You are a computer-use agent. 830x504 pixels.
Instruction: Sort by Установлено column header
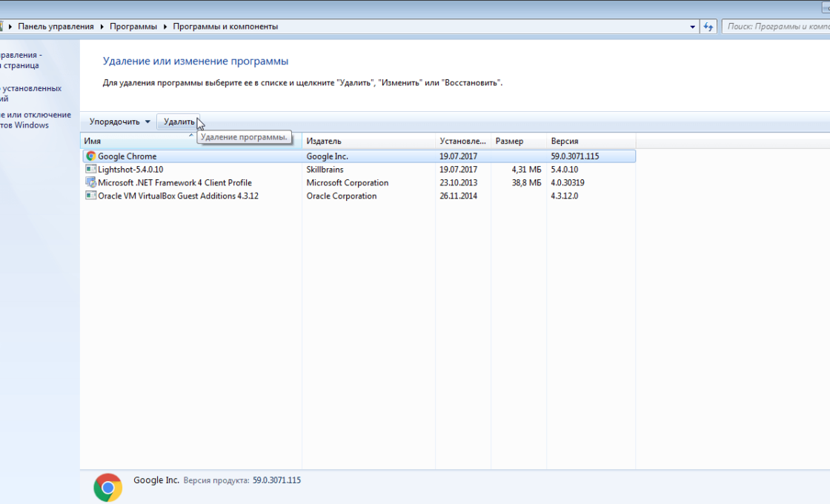point(463,141)
